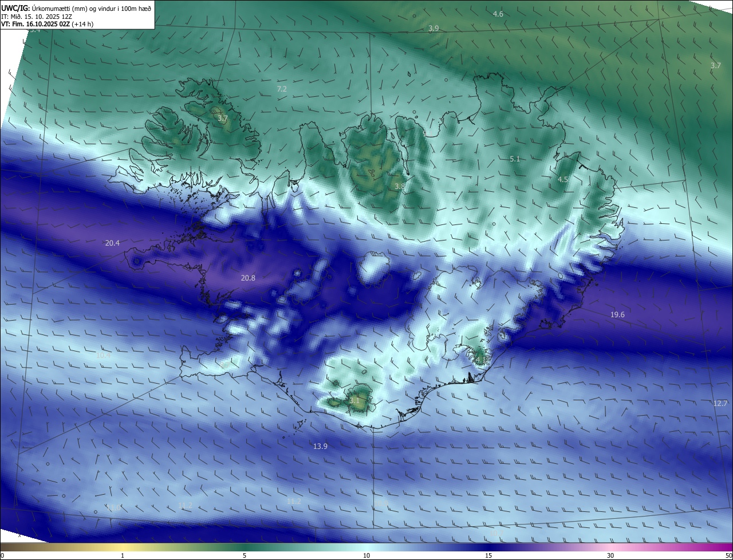Click the 4.6 value label
This screenshot has height=560, width=733.
498,14
